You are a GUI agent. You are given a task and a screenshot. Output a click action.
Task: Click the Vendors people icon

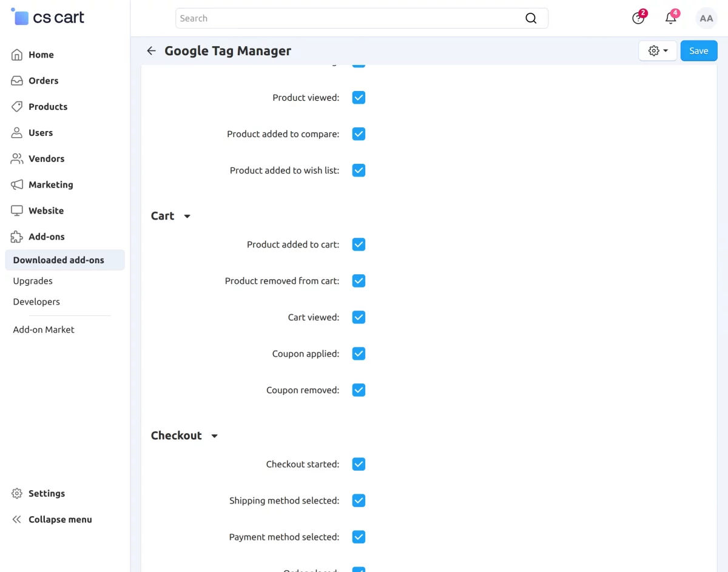(17, 159)
